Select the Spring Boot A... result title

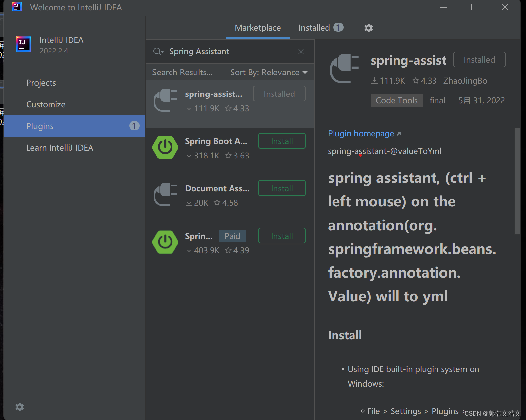(x=216, y=141)
